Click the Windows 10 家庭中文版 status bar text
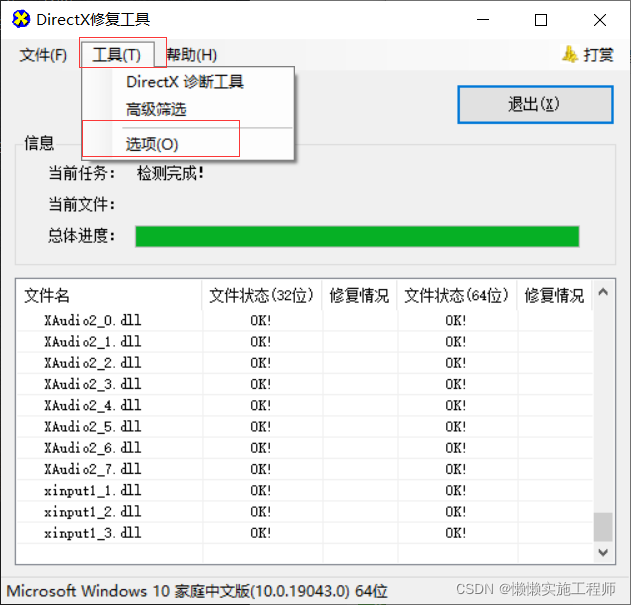The width and height of the screenshot is (631, 605). click(197, 591)
